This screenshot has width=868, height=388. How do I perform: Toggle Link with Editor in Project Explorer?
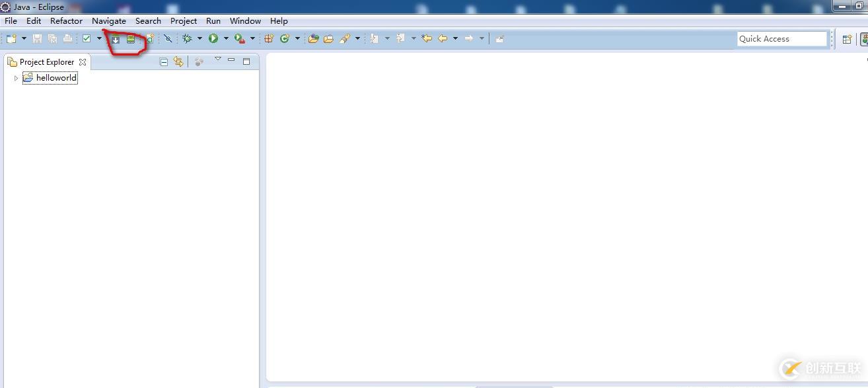click(178, 61)
